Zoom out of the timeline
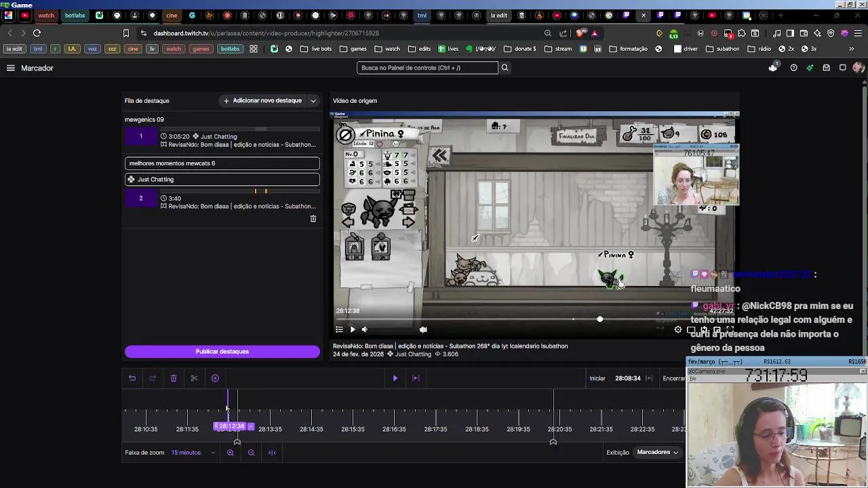868x488 pixels. click(x=251, y=453)
